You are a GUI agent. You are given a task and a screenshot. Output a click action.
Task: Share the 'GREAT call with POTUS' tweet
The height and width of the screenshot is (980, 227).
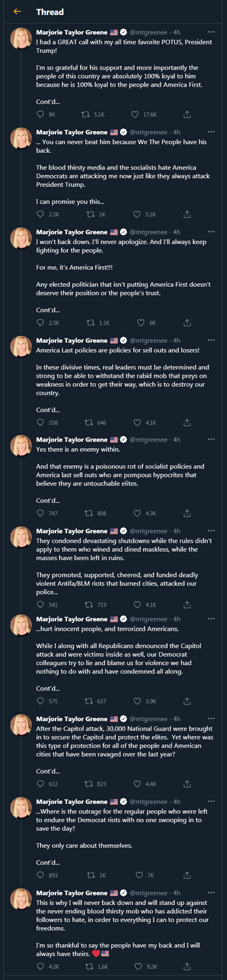(x=187, y=115)
